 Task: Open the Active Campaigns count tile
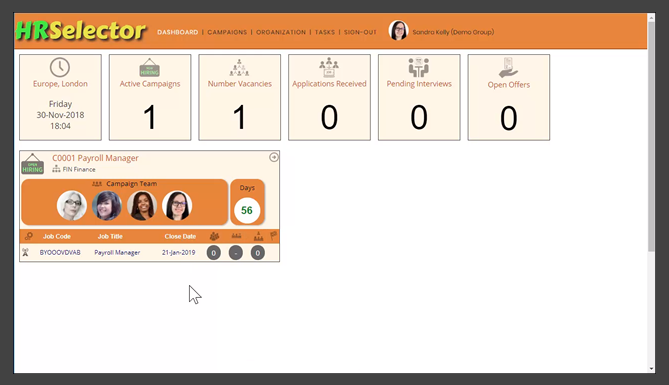tap(150, 97)
